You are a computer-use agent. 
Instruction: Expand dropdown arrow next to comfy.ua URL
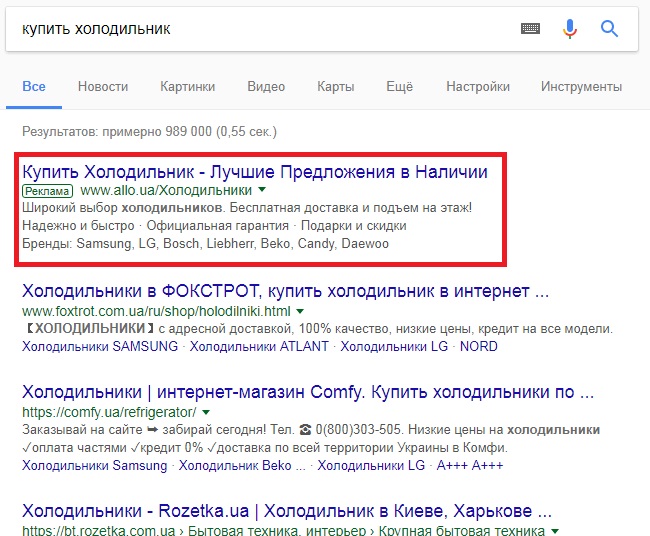click(x=206, y=412)
